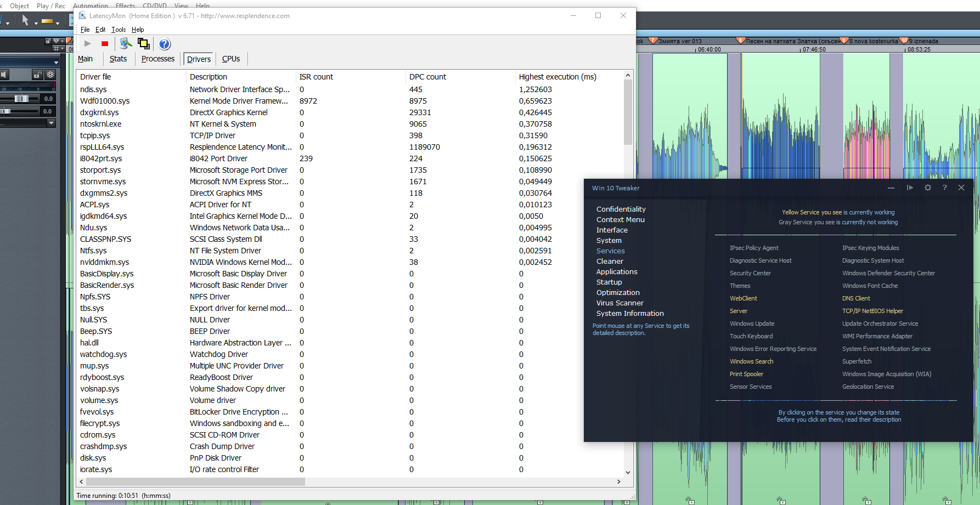Toggle the Windows Update service
The image size is (980, 505).
752,324
